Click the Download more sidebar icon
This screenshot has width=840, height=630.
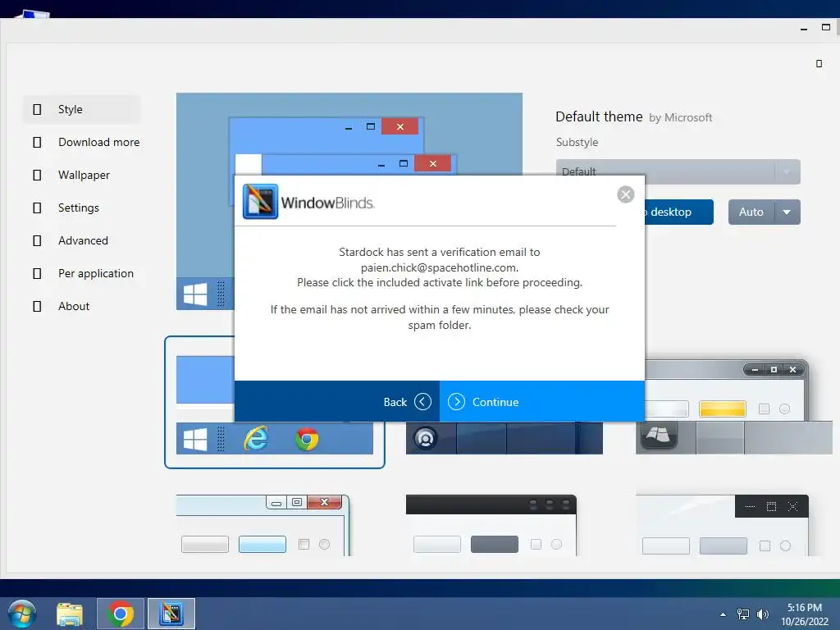tap(37, 142)
